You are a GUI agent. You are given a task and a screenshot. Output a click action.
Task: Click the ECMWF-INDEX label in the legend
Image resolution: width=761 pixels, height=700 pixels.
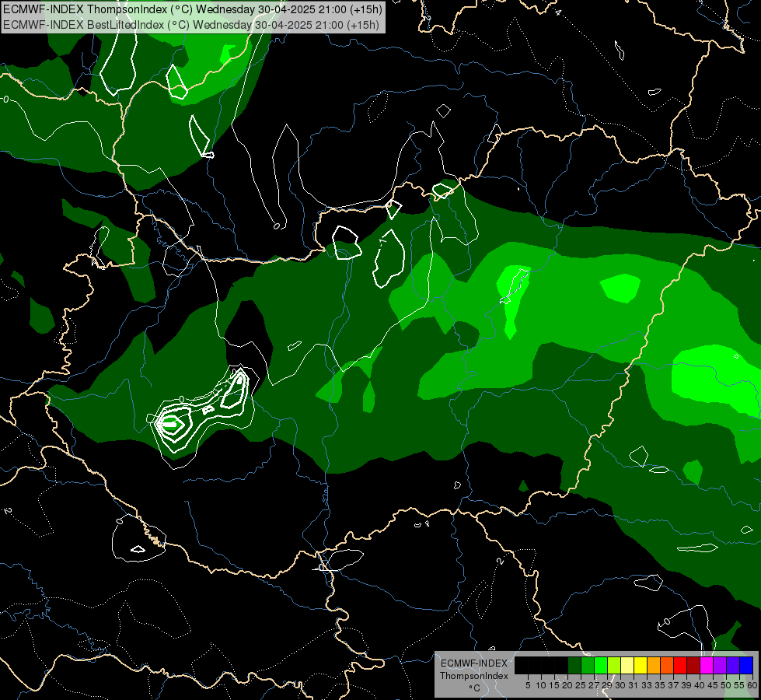click(x=473, y=663)
